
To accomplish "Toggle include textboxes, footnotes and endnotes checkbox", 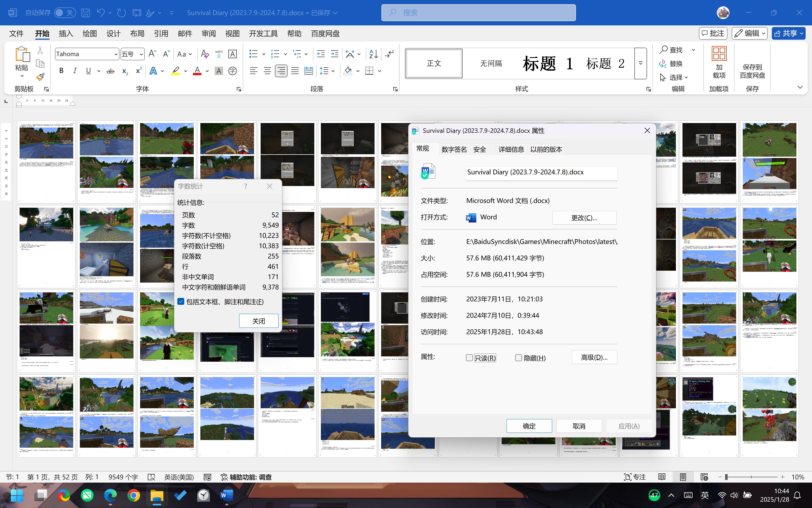I will tap(181, 301).
